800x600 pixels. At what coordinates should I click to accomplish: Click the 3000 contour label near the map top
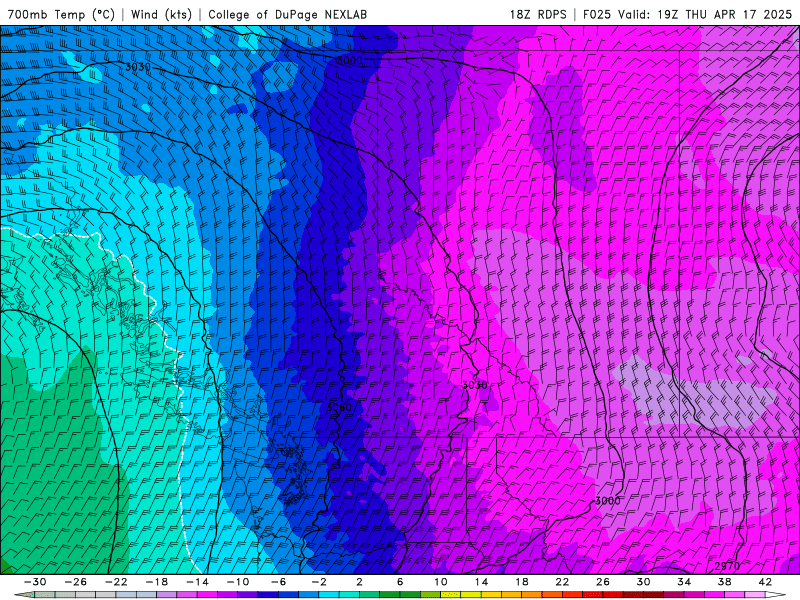pyautogui.click(x=350, y=60)
